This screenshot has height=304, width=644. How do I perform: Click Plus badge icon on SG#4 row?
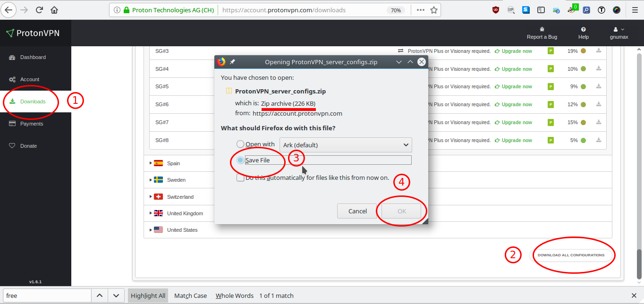coord(551,69)
